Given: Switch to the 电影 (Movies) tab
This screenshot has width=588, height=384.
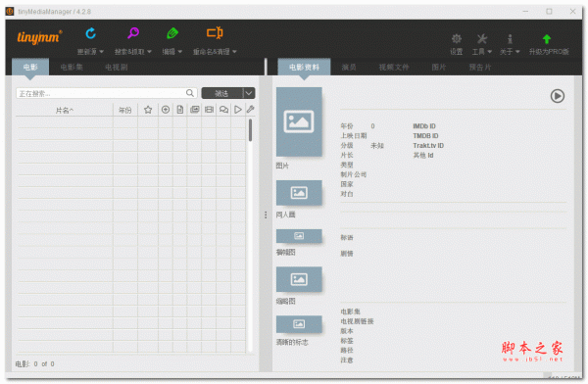Looking at the screenshot, I should 30,67.
